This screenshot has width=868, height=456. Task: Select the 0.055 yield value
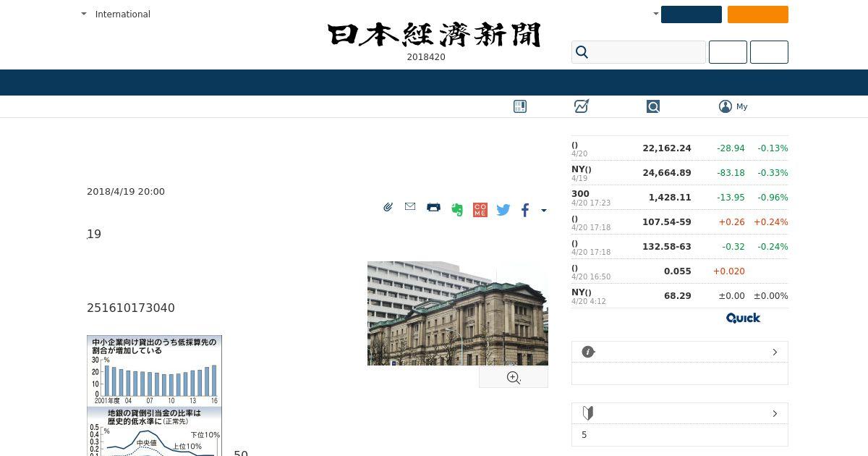pos(678,271)
